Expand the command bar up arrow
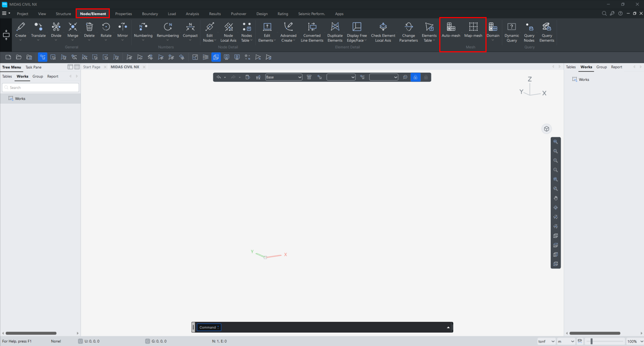 tap(448, 327)
